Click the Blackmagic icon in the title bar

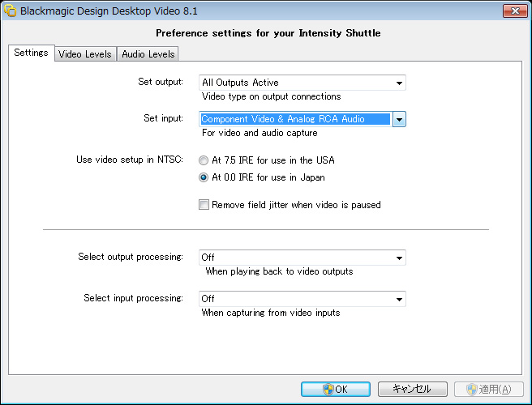11,11
